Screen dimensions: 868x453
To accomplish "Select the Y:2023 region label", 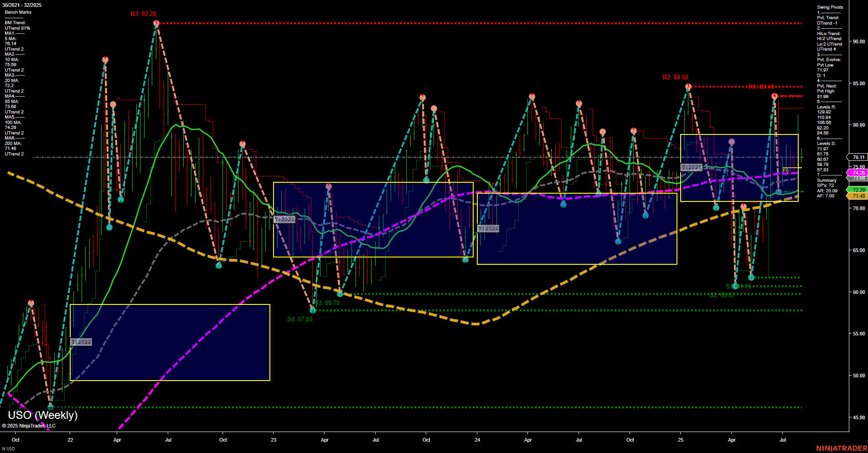I will 284,219.
